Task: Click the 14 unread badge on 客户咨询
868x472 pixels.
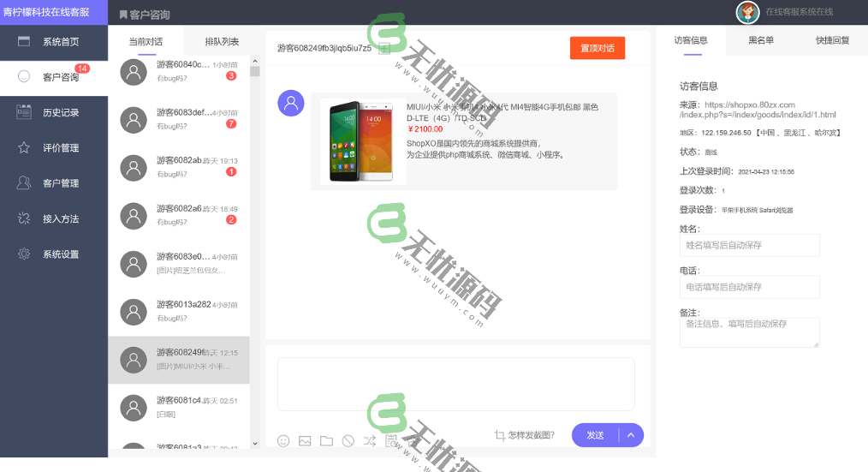Action: coord(82,69)
